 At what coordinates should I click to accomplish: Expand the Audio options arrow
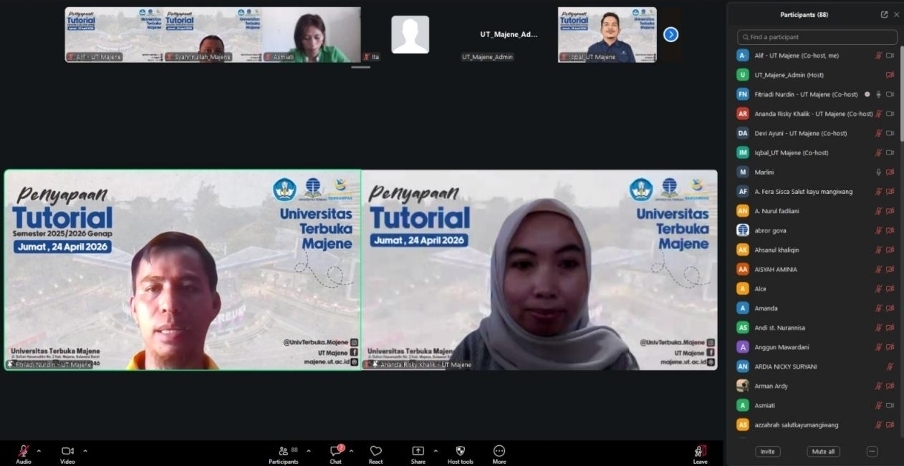40,450
